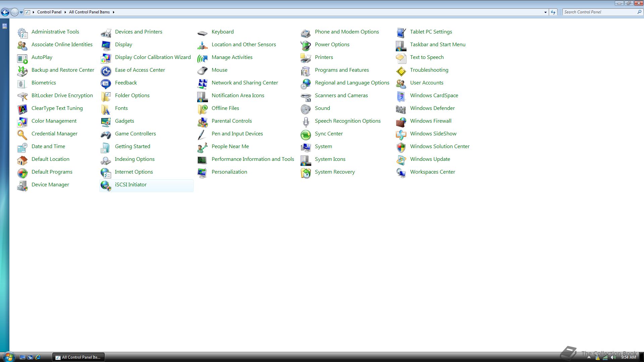Screen dimensions: 644x362
Task: Click the Internet Explorer quick launch icon
Action: 38,357
